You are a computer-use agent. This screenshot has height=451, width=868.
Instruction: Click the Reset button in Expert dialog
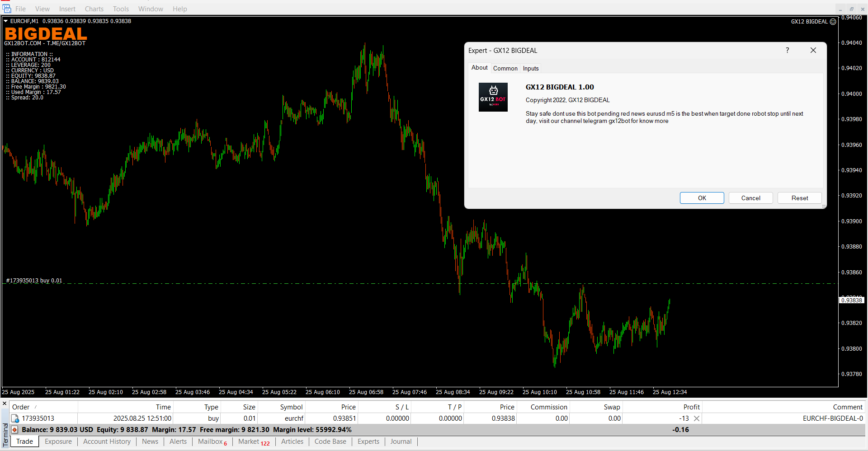(x=799, y=198)
